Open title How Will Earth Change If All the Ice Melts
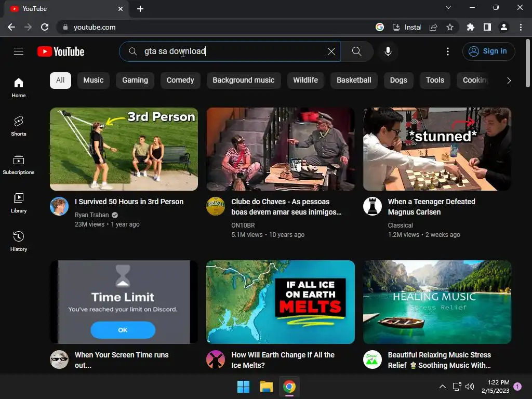Viewport: 532px width, 399px height. coord(283,360)
